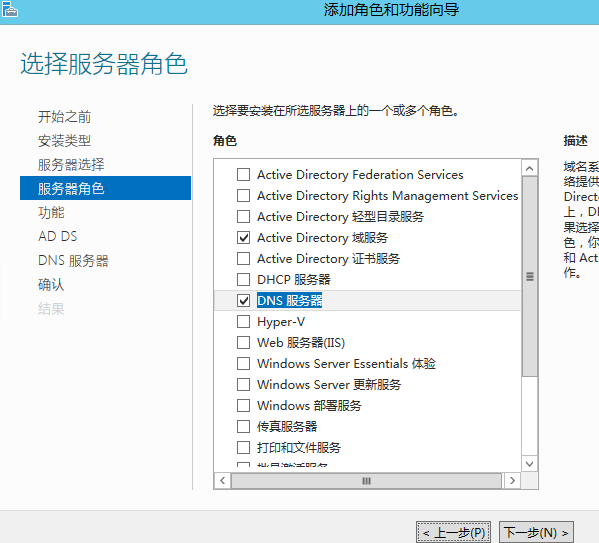
Task: Select 打印和文件服务 role text
Action: [299, 447]
